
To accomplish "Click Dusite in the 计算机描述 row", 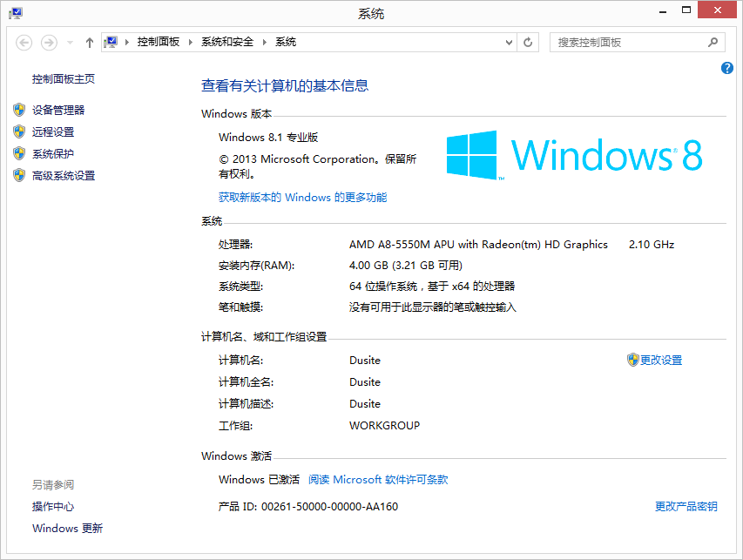I will click(x=365, y=403).
